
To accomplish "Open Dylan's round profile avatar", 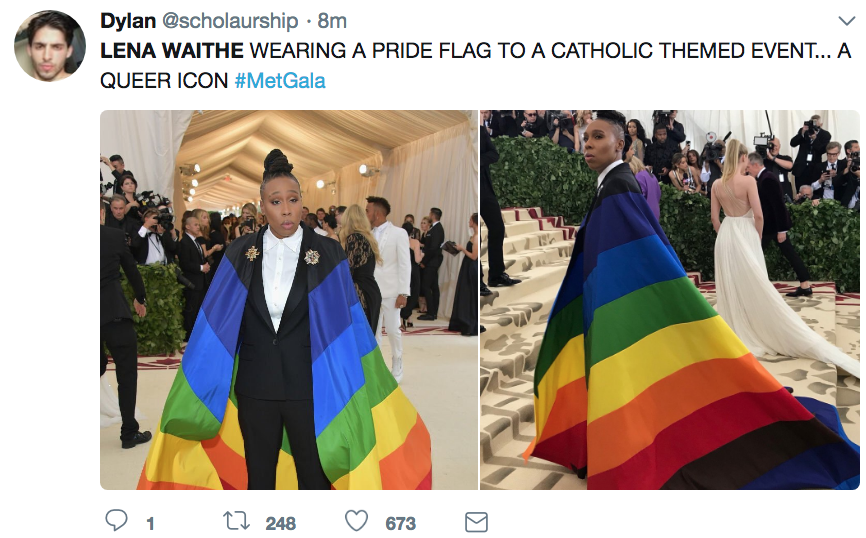I will (50, 46).
